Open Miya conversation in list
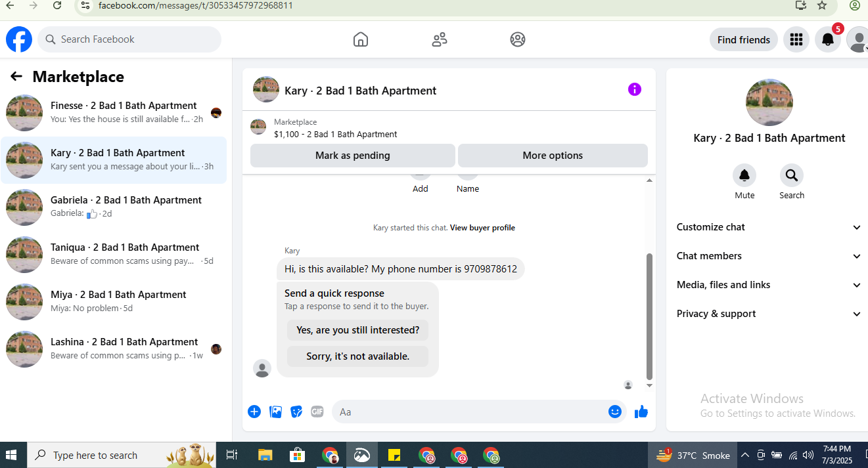The image size is (868, 468). 114,302
